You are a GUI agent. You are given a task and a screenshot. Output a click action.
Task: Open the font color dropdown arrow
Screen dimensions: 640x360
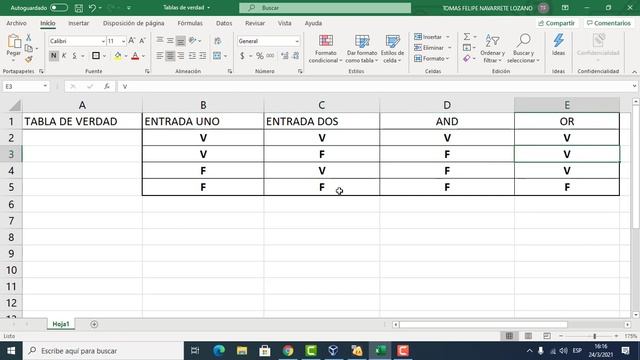[143, 56]
